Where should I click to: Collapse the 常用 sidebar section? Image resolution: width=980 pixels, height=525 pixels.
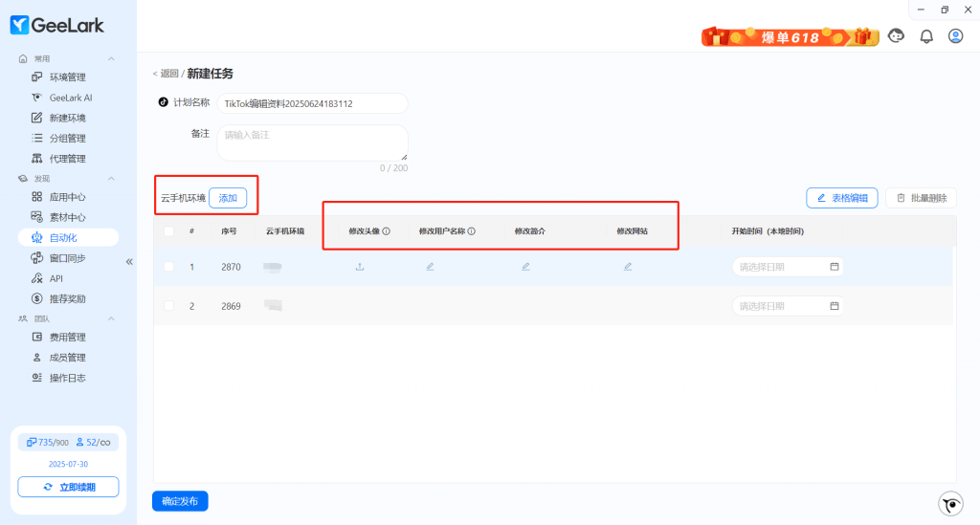[111, 58]
